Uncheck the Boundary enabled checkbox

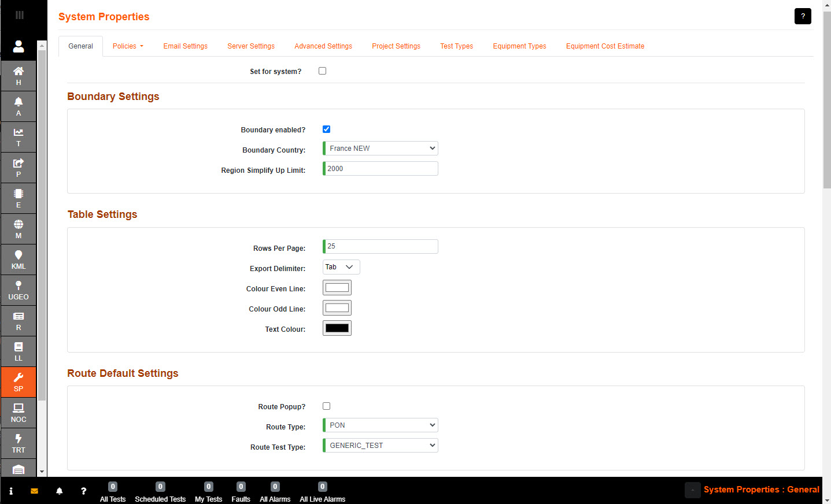[327, 129]
